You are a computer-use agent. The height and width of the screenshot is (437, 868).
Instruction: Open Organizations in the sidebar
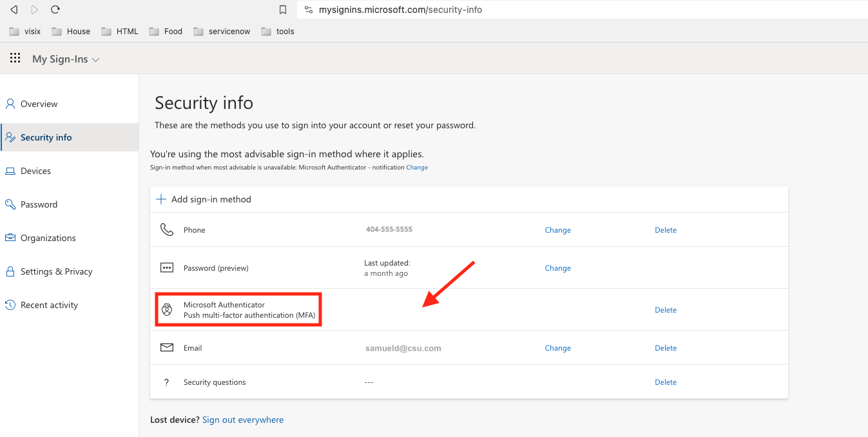tap(69, 238)
